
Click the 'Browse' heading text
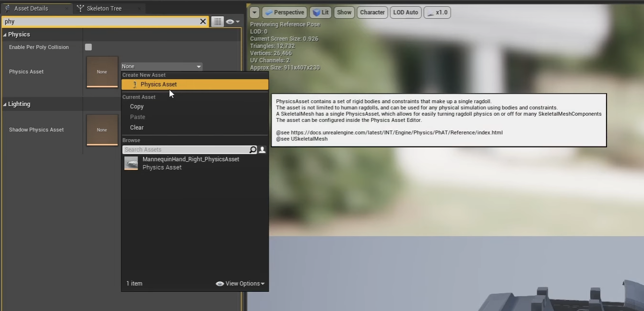click(131, 140)
